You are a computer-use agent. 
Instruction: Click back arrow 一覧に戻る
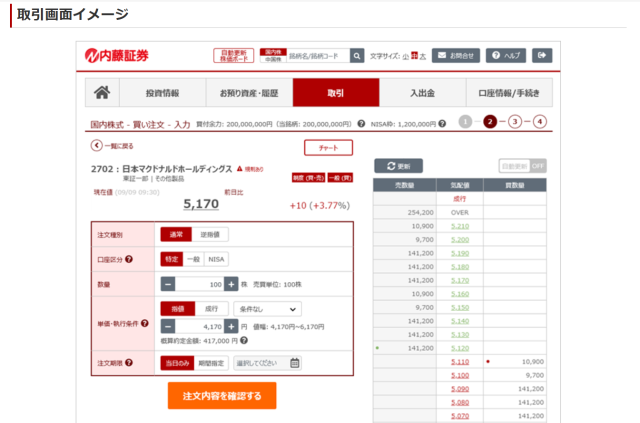[x=112, y=146]
